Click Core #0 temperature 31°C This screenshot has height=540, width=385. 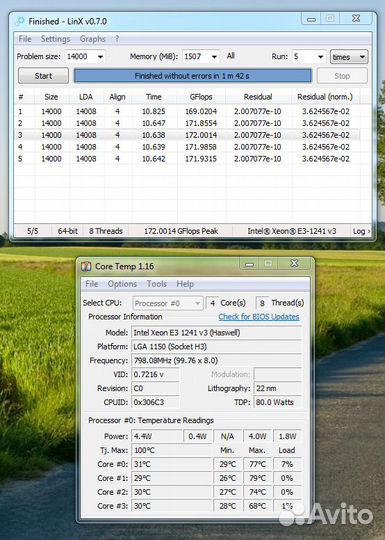(171, 464)
